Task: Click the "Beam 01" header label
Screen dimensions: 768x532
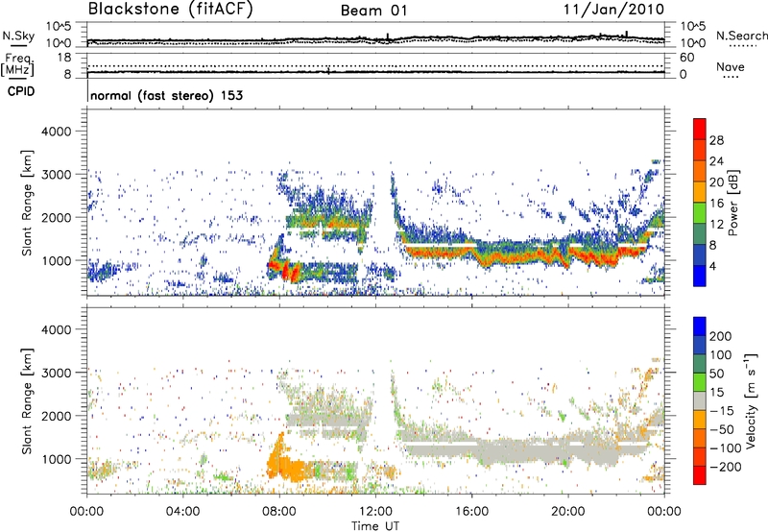Action: [x=373, y=11]
